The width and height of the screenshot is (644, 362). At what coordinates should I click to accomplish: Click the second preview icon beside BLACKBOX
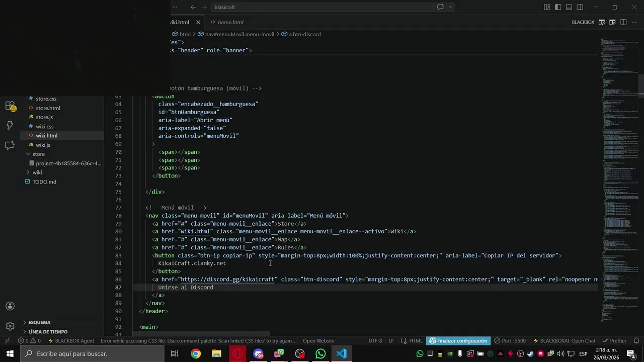(612, 22)
